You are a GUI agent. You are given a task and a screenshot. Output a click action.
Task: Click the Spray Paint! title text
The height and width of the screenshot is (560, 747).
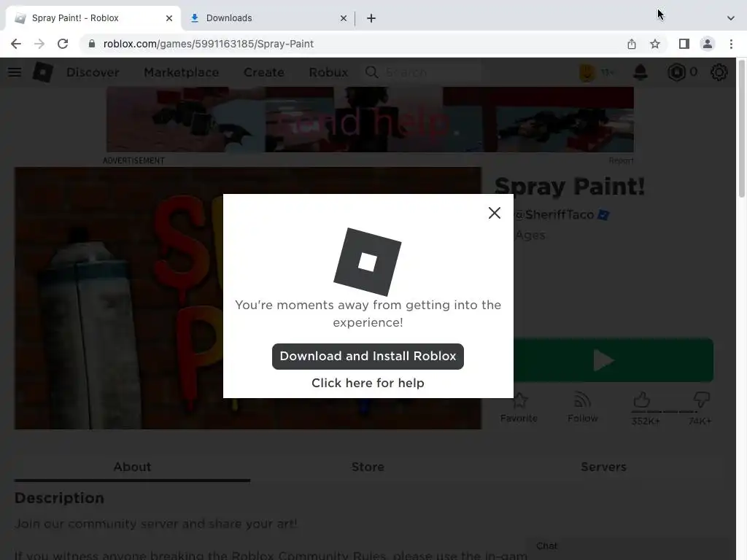pos(570,186)
